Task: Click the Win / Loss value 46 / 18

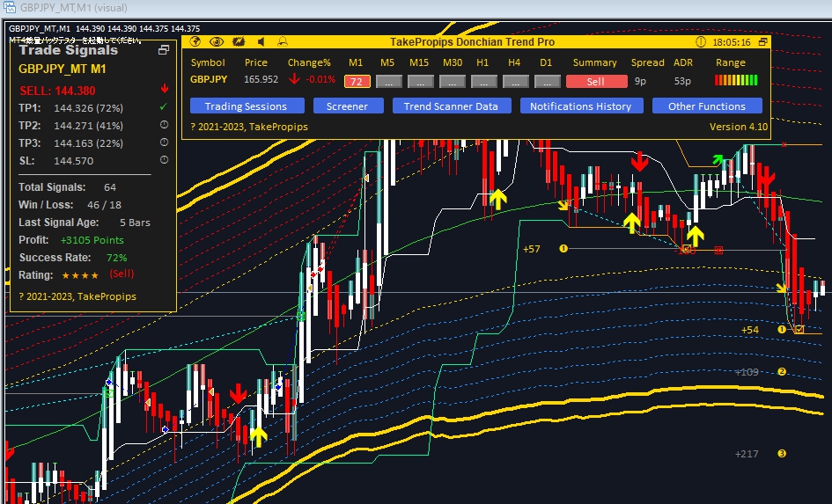Action: (105, 205)
